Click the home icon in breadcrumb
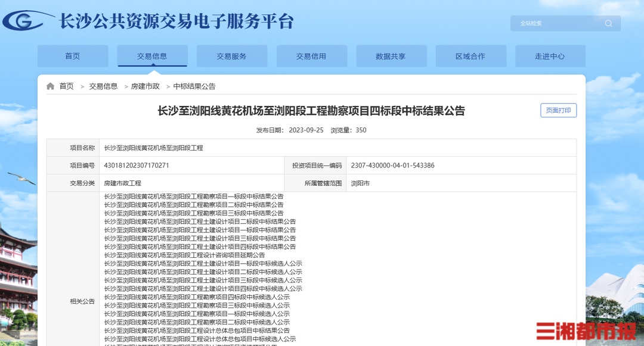The image size is (644, 346). 51,86
